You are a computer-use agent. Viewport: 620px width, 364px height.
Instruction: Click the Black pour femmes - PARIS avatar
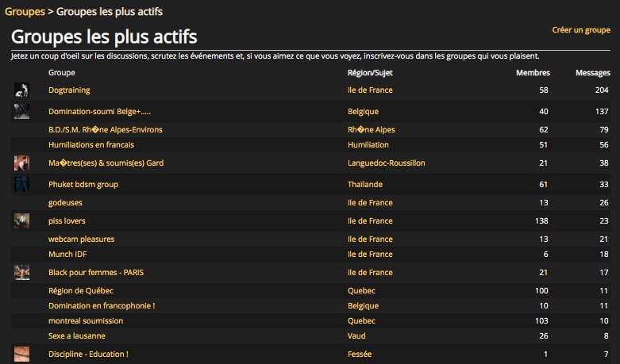coord(21,273)
